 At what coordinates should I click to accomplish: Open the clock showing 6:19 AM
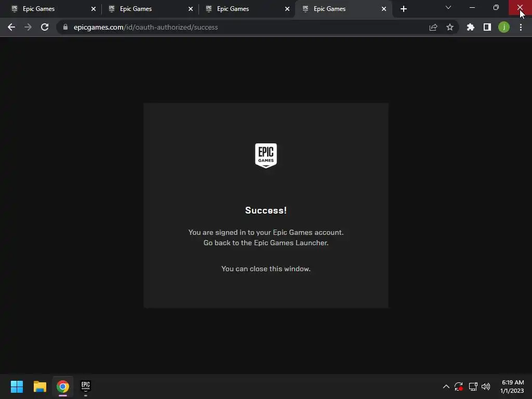(512, 387)
